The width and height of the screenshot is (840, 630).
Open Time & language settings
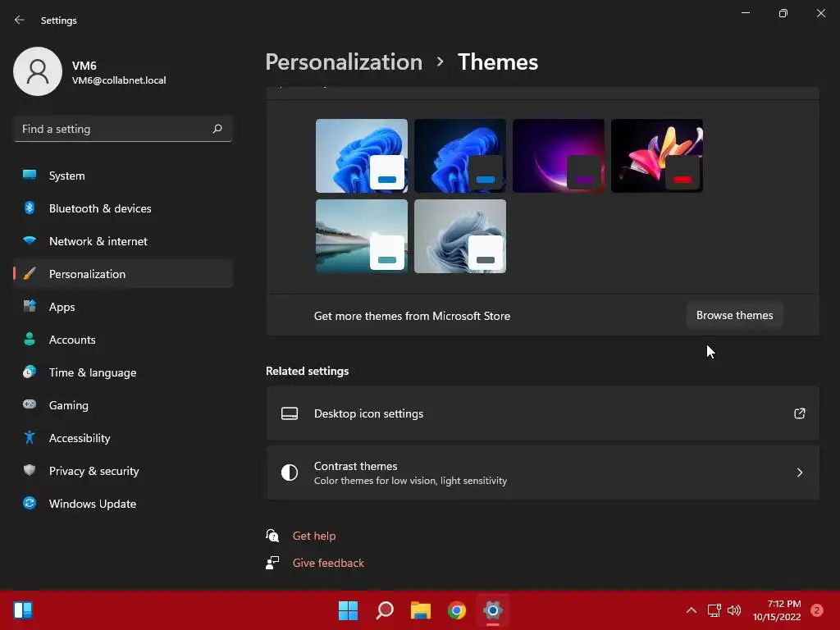[123, 372]
